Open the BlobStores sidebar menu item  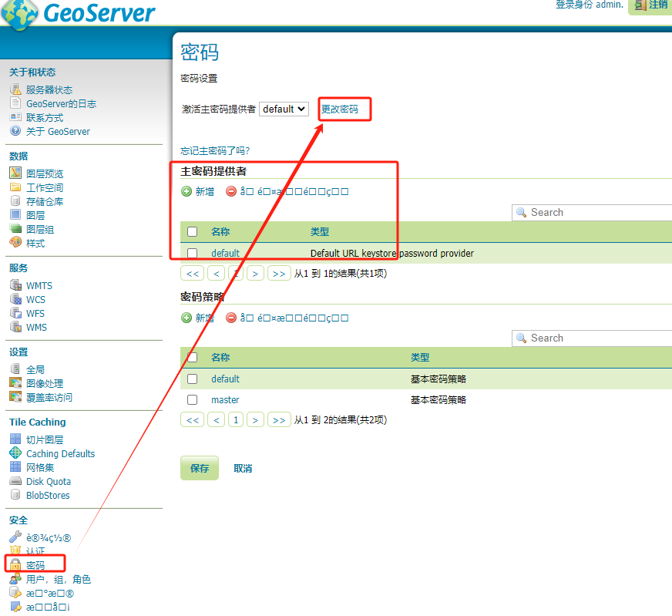pyautogui.click(x=48, y=495)
